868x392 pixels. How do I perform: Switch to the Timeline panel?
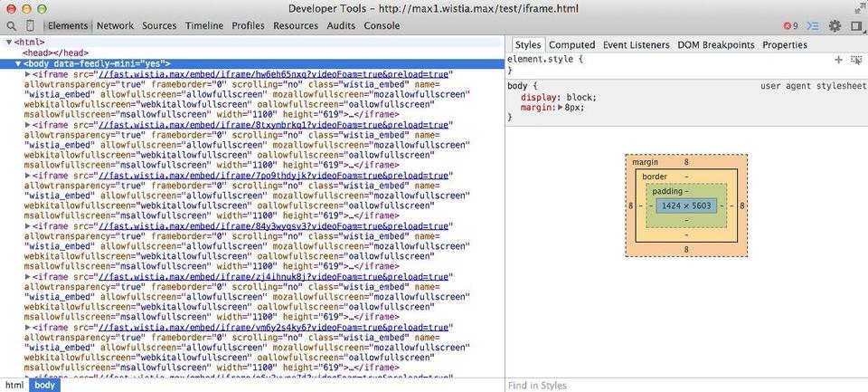click(x=204, y=25)
